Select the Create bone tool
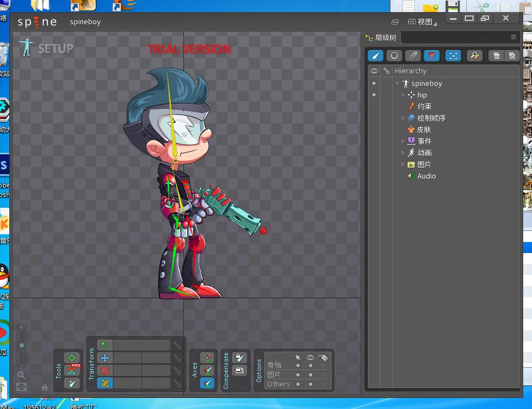Image resolution: width=532 pixels, height=409 pixels. click(x=72, y=383)
